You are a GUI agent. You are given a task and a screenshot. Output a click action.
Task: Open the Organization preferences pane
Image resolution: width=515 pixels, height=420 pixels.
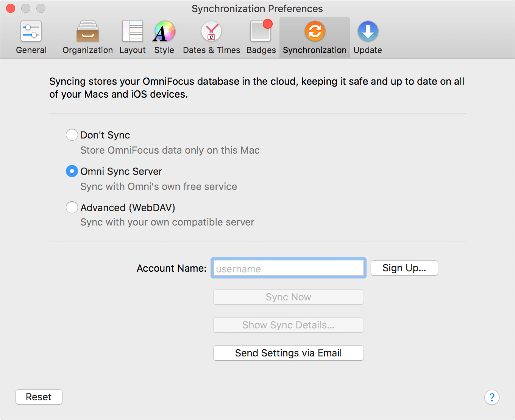coord(87,37)
